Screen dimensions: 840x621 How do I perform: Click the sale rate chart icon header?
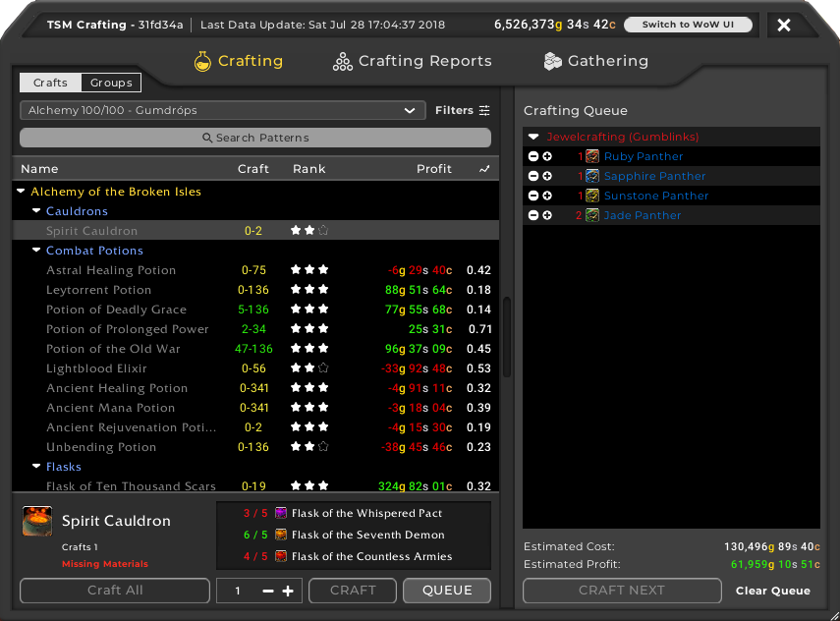tap(484, 169)
